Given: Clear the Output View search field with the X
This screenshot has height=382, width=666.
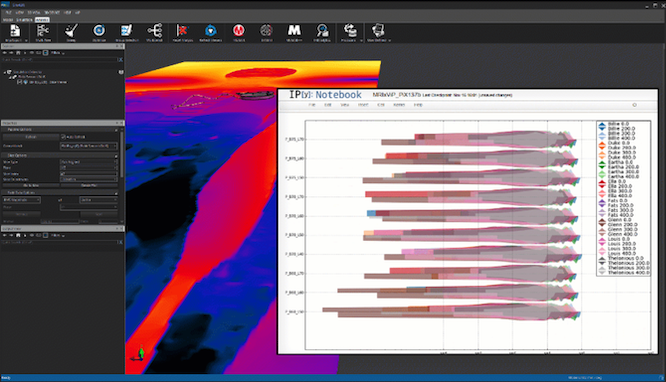Looking at the screenshot, I should [120, 242].
